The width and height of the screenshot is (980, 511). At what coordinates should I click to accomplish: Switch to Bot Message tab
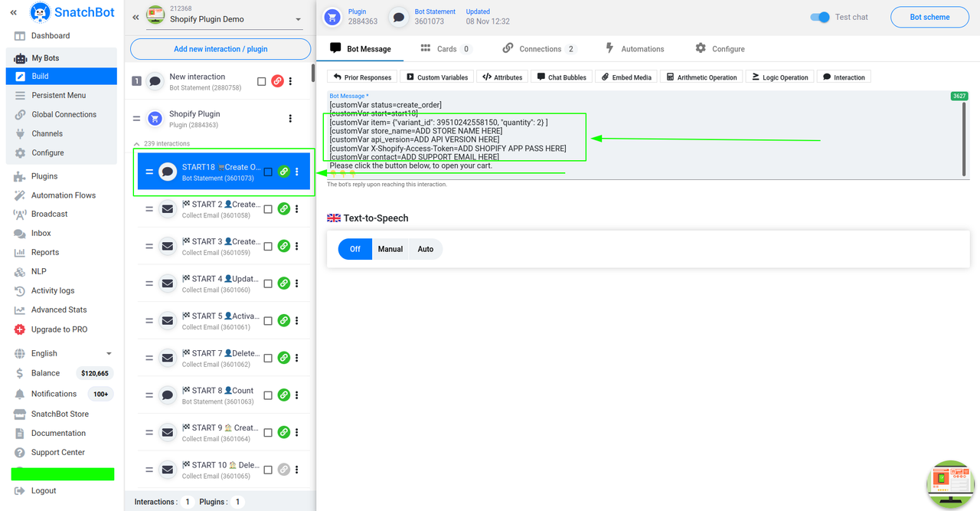[361, 49]
